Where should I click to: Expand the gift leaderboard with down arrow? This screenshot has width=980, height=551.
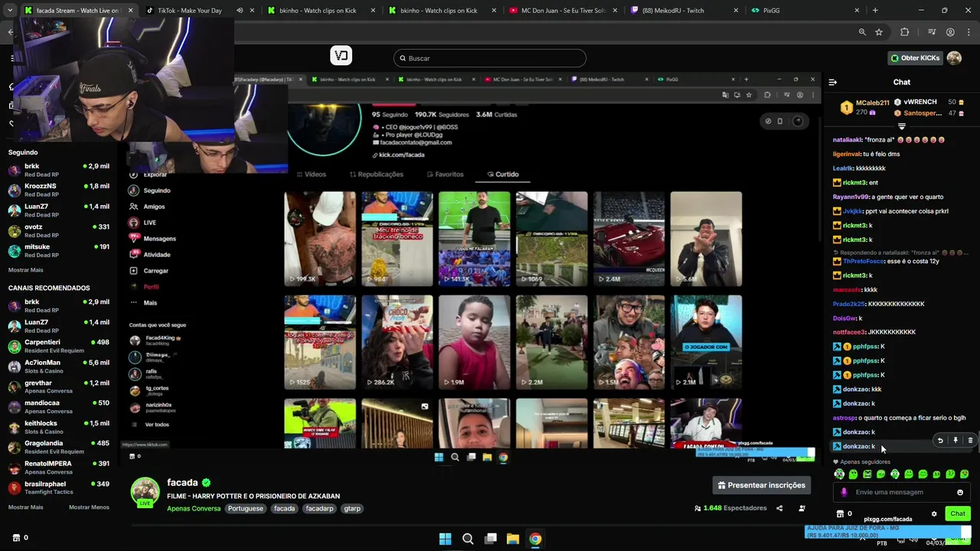click(x=902, y=126)
